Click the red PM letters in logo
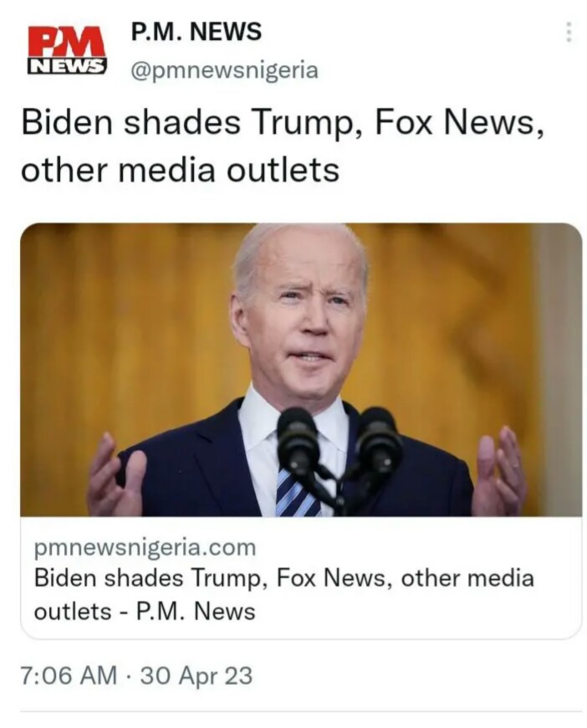 click(66, 43)
